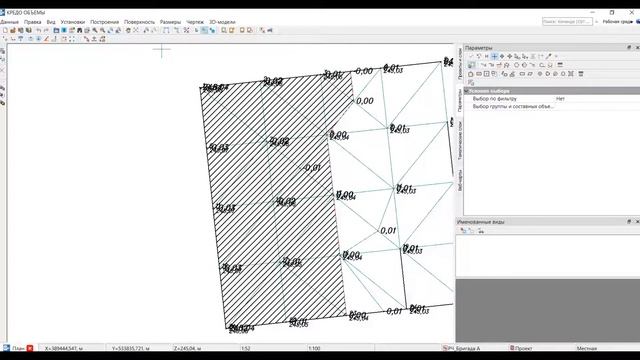
Task: Click the four-way arrow icon in Параметры toolbar
Action: point(510,56)
